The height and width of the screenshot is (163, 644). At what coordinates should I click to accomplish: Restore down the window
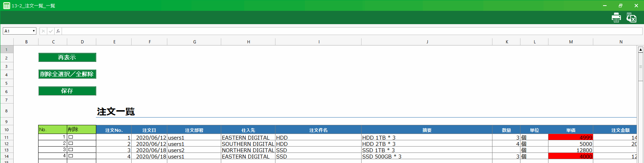coord(620,6)
